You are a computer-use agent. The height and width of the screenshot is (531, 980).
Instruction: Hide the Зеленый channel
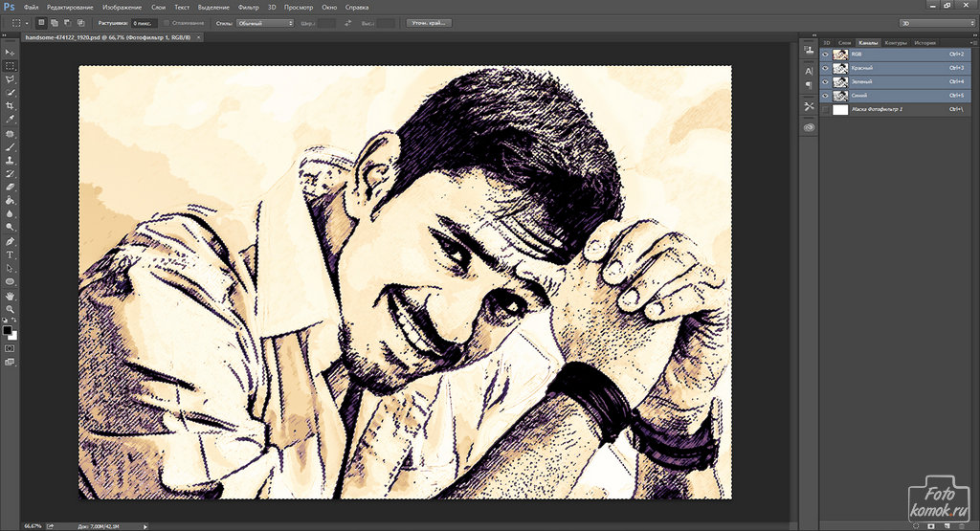[825, 82]
